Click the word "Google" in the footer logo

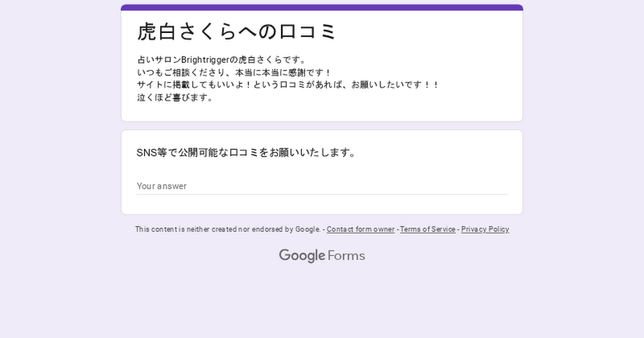(302, 255)
